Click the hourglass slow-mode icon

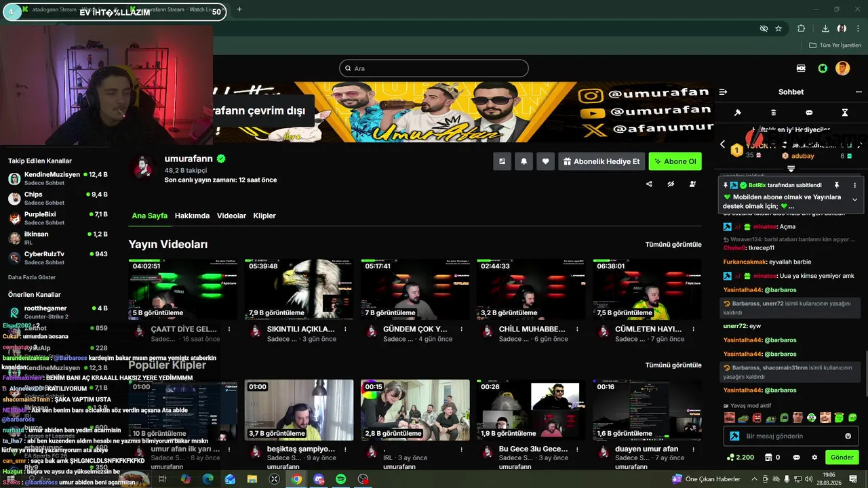point(845,113)
